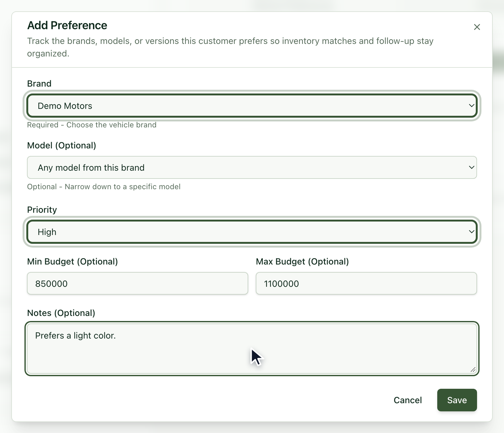Open the Brand dropdown showing Demo Motors
The image size is (504, 433).
[x=252, y=106]
